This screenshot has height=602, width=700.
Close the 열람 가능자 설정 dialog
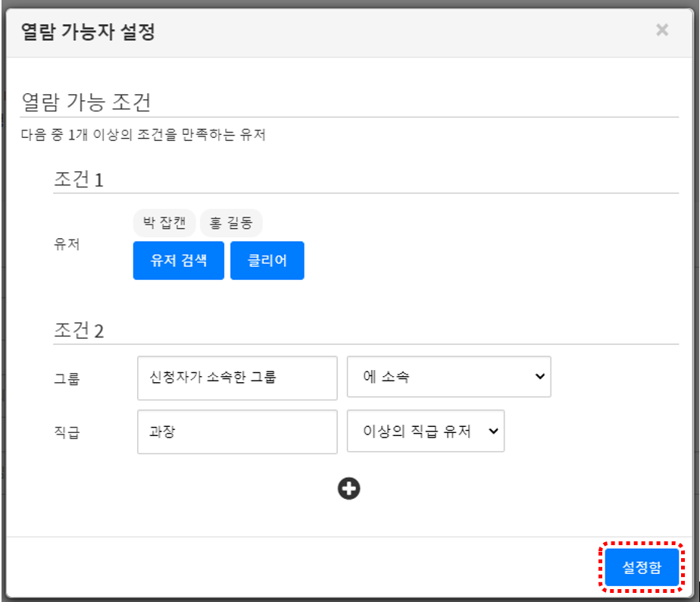pos(661,30)
